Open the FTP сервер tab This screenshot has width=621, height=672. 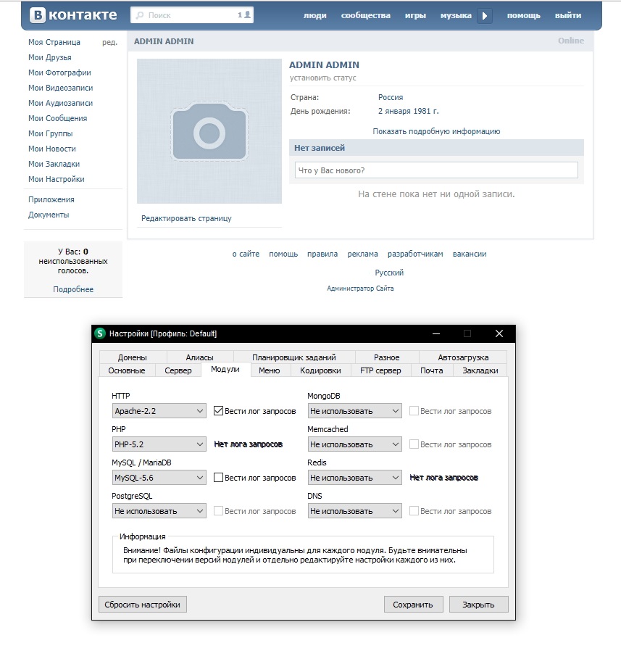click(x=380, y=370)
